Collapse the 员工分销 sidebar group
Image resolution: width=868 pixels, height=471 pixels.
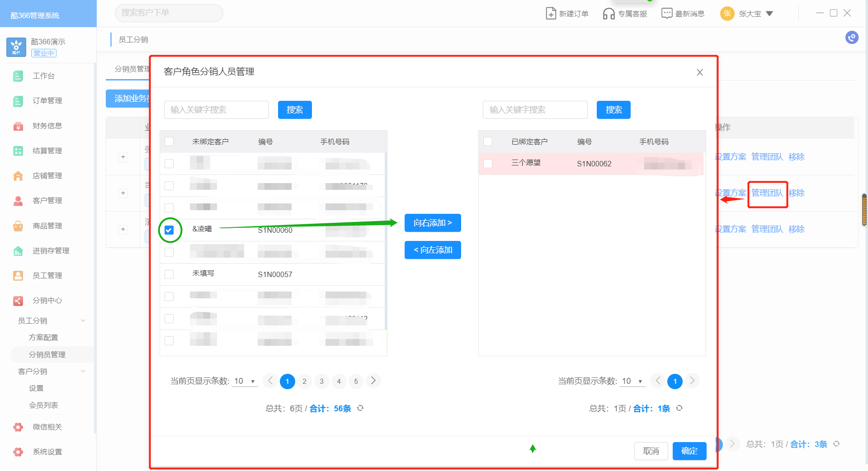coord(83,320)
